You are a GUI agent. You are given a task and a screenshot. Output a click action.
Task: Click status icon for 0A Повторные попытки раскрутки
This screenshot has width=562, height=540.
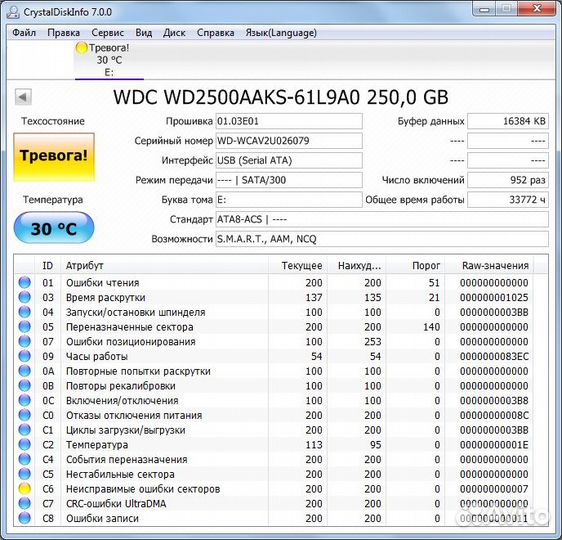tap(25, 371)
